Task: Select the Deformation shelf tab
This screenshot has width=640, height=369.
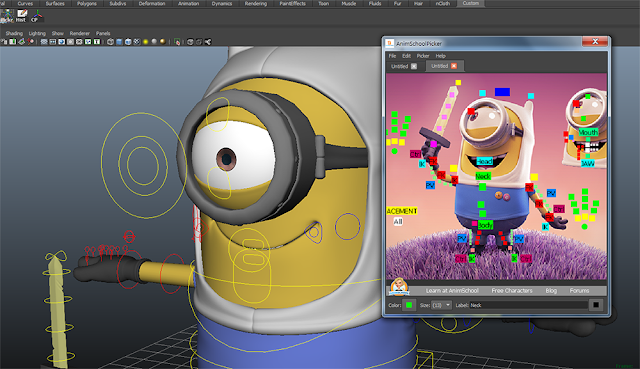Action: coord(152,3)
